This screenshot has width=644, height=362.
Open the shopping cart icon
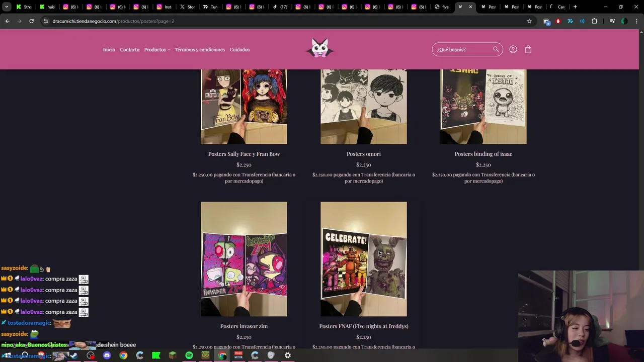pos(528,49)
